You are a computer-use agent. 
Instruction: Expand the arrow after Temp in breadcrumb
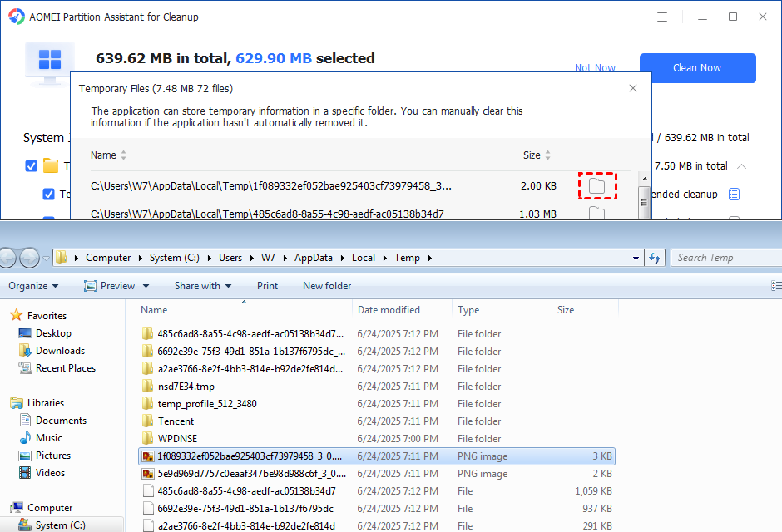click(429, 258)
